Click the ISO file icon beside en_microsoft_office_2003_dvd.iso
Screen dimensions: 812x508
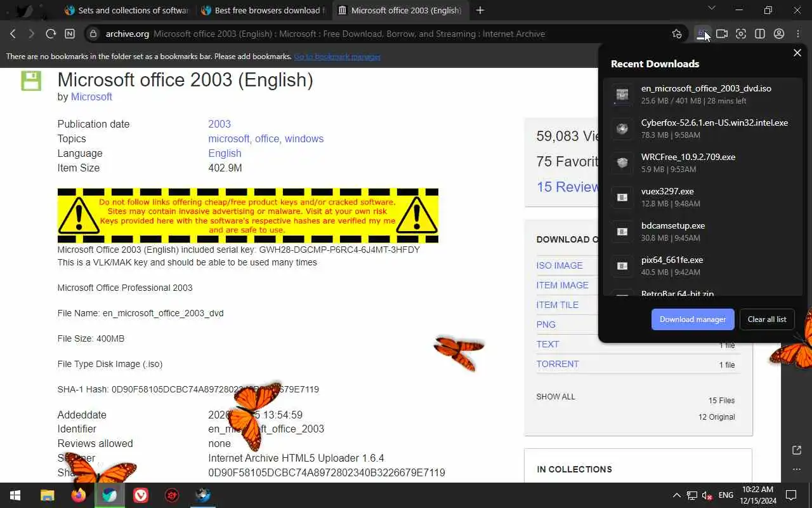pos(622,95)
